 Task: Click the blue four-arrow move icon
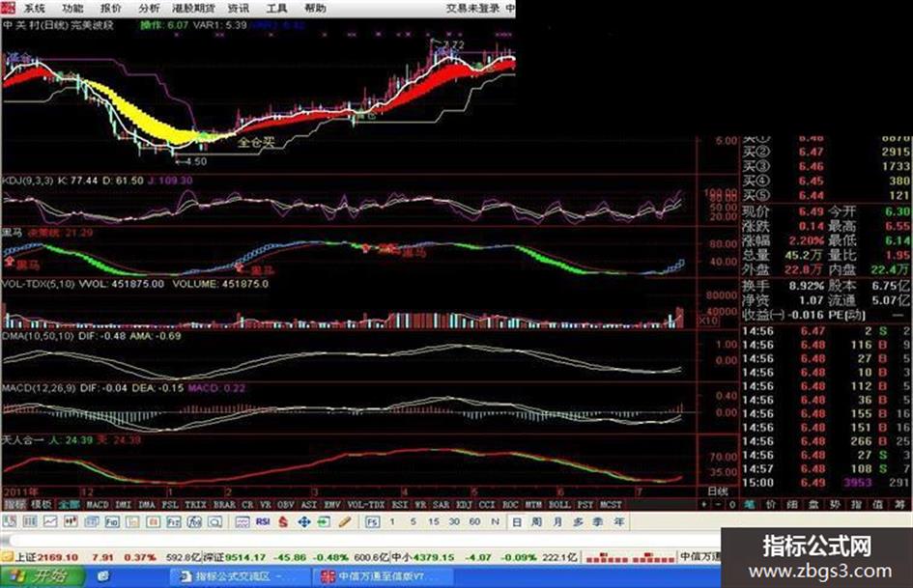(x=304, y=521)
